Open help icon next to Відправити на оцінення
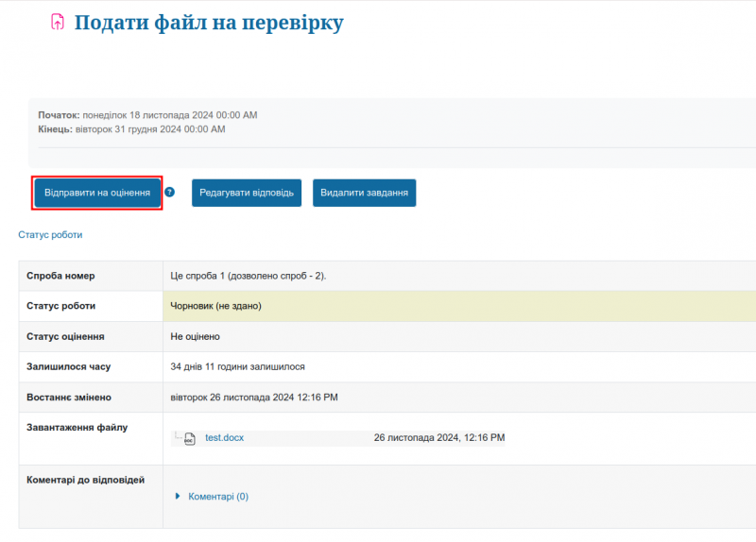Image resolution: width=756 pixels, height=542 pixels. point(169,192)
